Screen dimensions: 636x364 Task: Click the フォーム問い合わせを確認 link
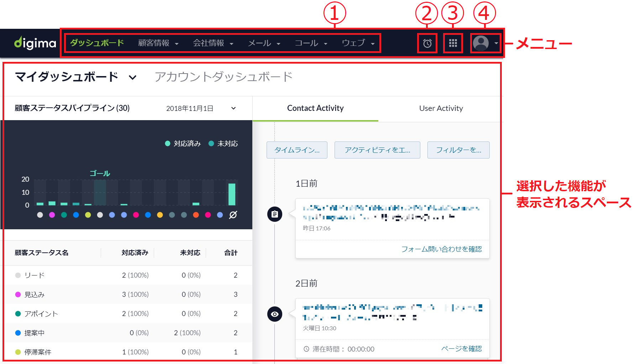click(x=441, y=249)
